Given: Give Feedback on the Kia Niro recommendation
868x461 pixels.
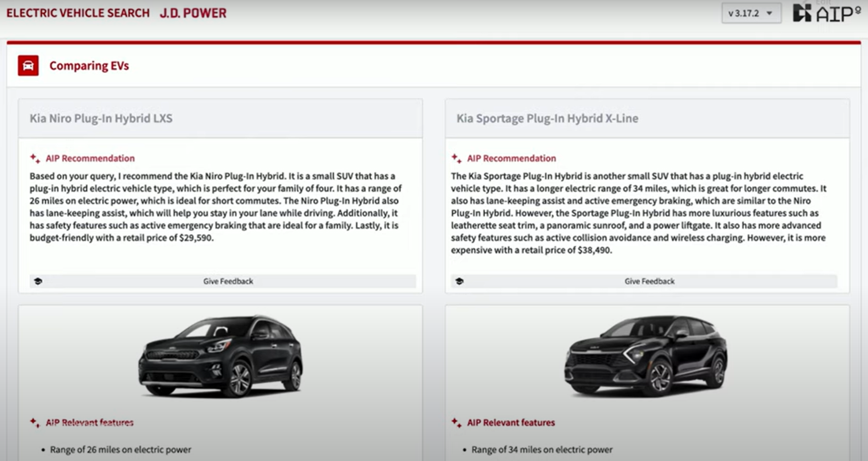Looking at the screenshot, I should click(x=228, y=281).
